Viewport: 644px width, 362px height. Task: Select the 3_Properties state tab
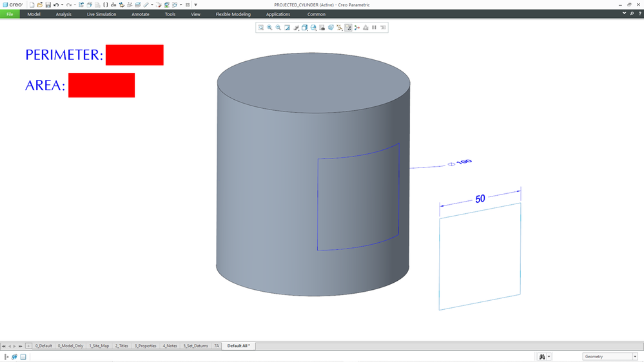[x=146, y=346]
